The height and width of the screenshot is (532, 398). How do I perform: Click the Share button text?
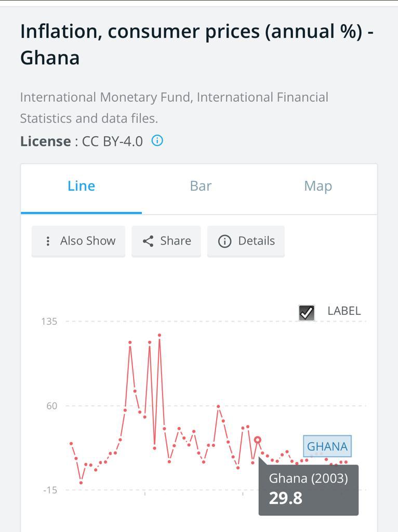[176, 241]
